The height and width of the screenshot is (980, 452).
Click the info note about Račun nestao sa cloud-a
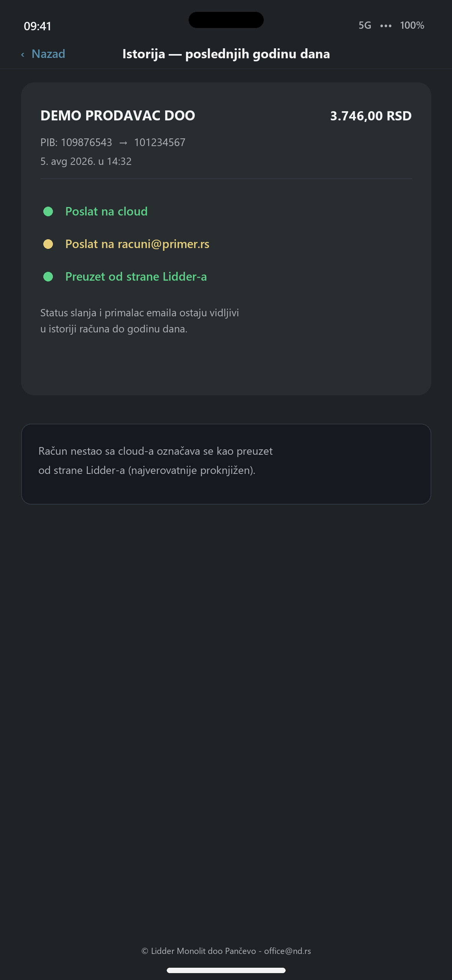(226, 464)
